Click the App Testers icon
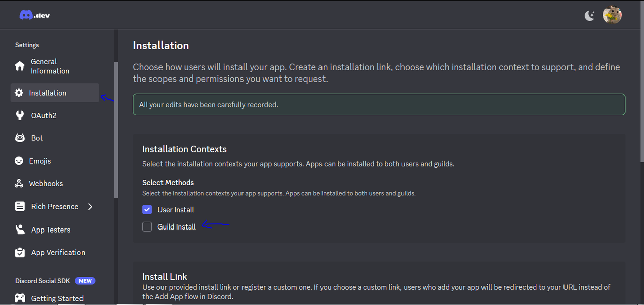The height and width of the screenshot is (305, 644). (x=20, y=230)
